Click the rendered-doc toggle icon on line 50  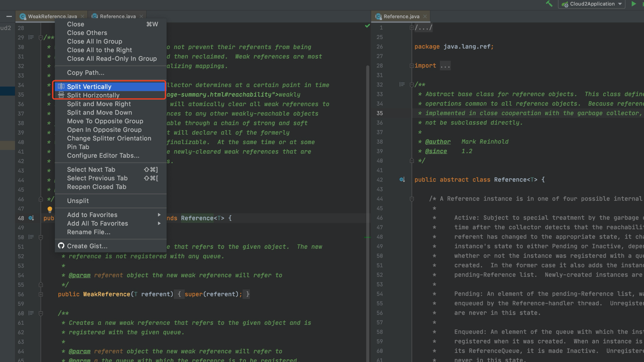point(31,237)
